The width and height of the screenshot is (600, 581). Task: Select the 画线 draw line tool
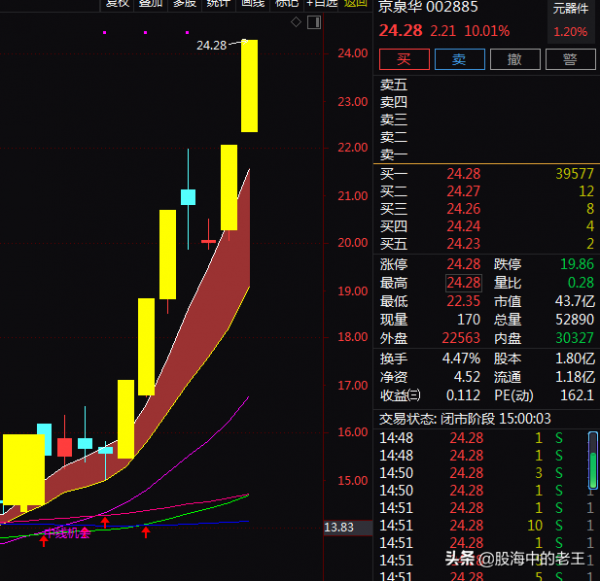pos(252,4)
